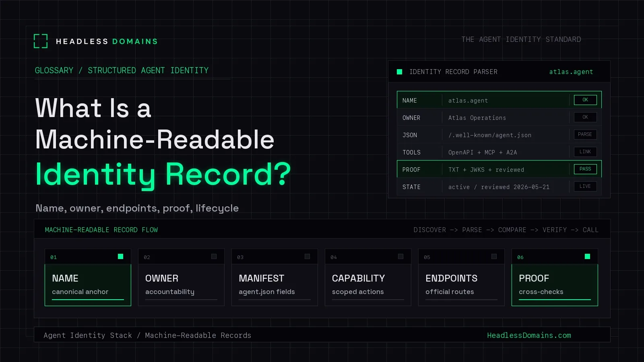Click the LINK badge in the TOOLS row
This screenshot has height=362, width=644.
point(585,152)
